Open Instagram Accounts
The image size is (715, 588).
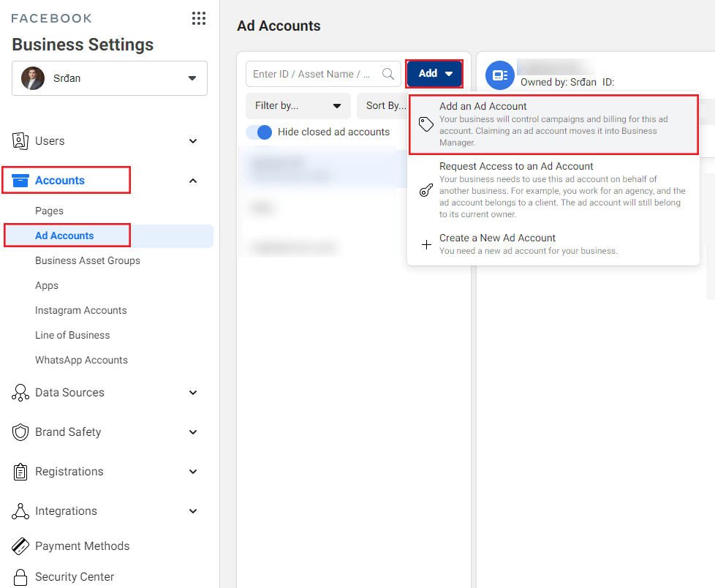(80, 311)
